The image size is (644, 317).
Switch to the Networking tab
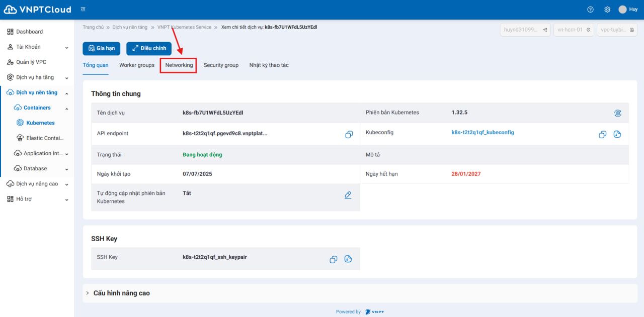click(x=179, y=65)
